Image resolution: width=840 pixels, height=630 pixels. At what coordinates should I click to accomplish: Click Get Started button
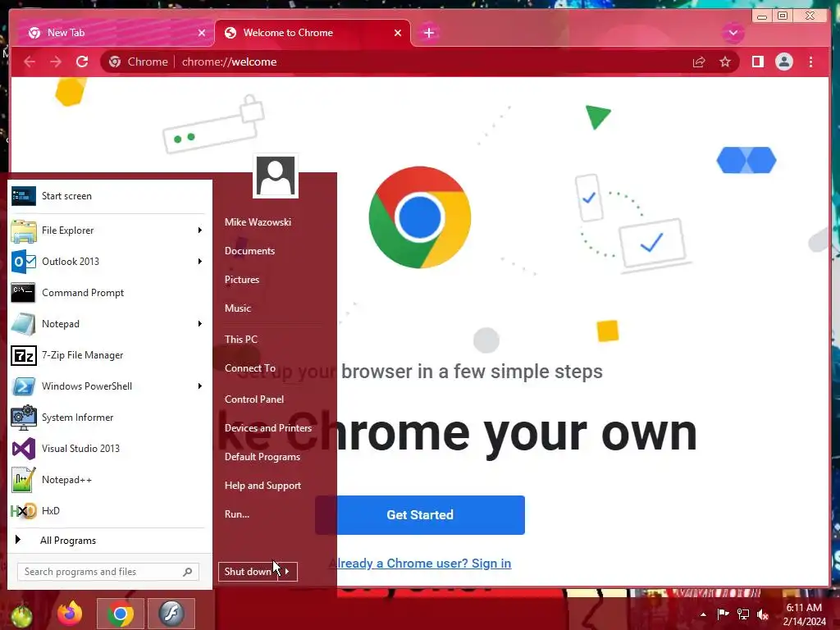pyautogui.click(x=420, y=515)
